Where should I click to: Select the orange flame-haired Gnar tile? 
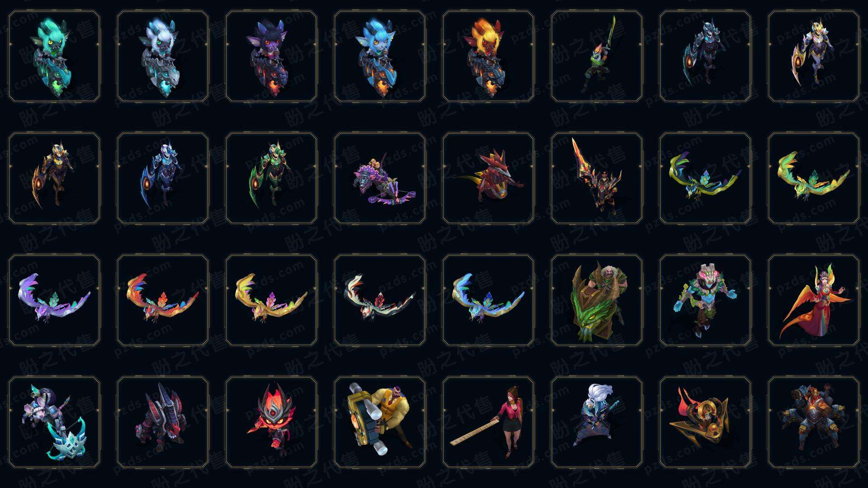[488, 56]
